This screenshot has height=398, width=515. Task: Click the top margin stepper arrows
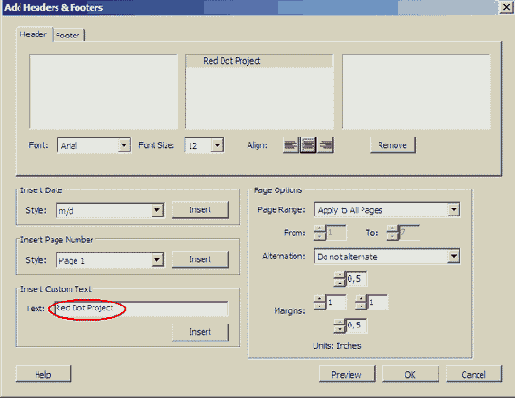(339, 279)
